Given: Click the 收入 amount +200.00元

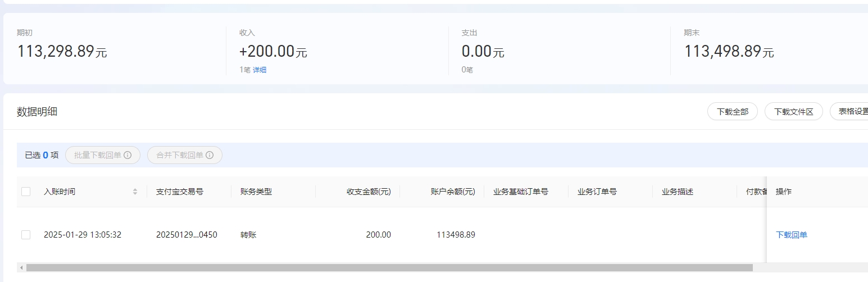Looking at the screenshot, I should pyautogui.click(x=273, y=52).
